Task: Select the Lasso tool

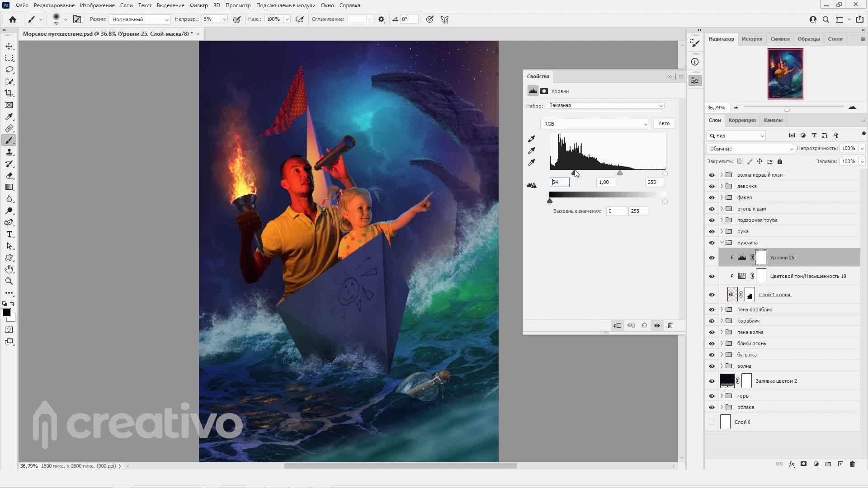Action: [x=9, y=70]
